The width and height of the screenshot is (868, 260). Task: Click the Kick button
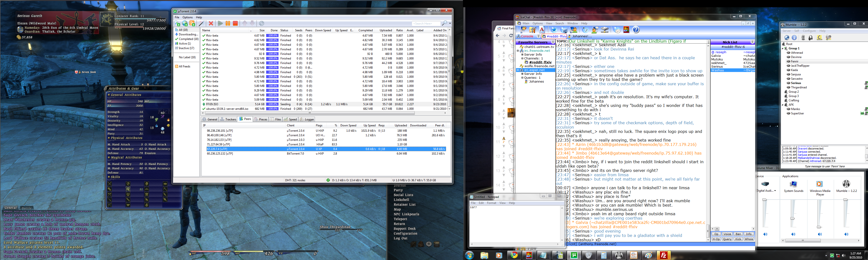point(738,239)
